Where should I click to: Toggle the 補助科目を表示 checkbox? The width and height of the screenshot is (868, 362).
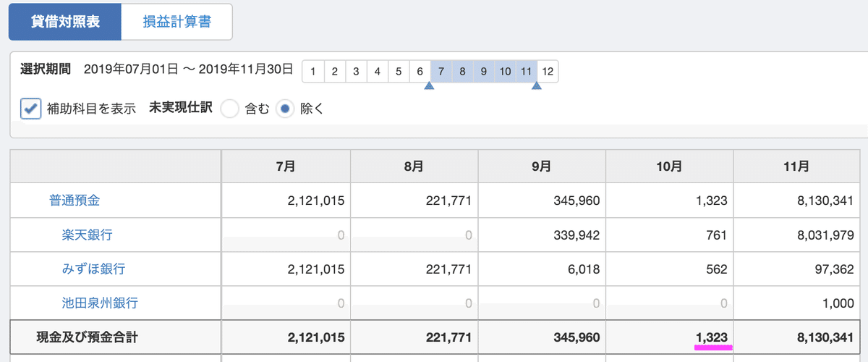[x=31, y=109]
